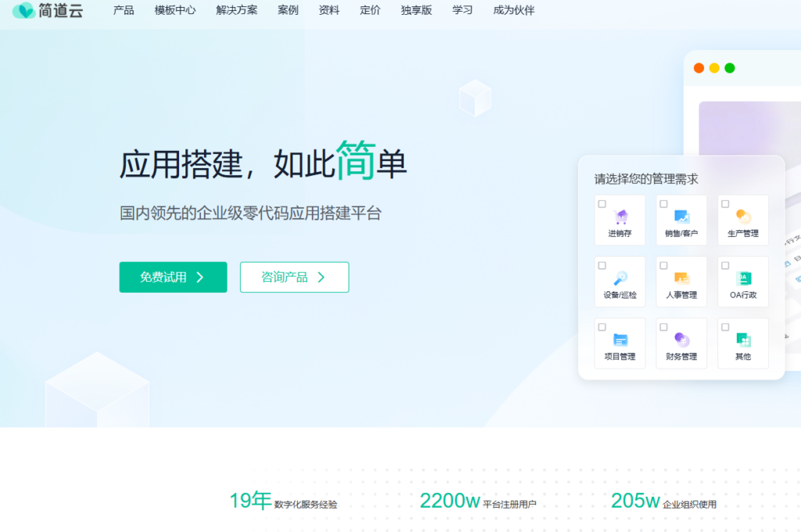This screenshot has height=532, width=801.
Task: Click the 简道云 logo
Action: [x=47, y=11]
